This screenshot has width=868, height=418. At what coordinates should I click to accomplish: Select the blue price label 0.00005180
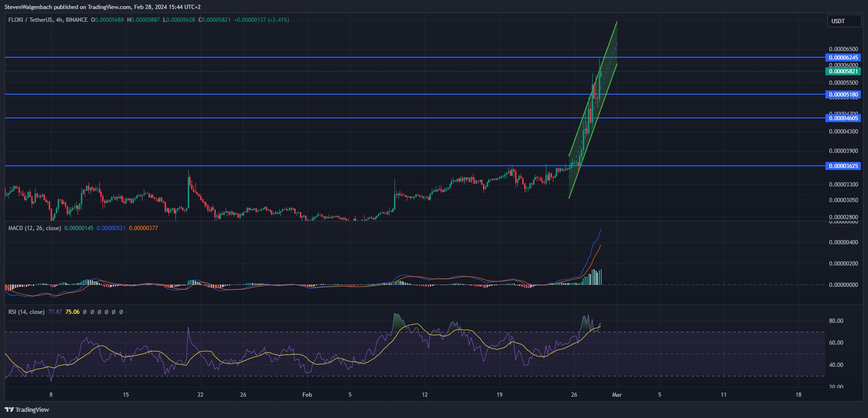coord(843,95)
